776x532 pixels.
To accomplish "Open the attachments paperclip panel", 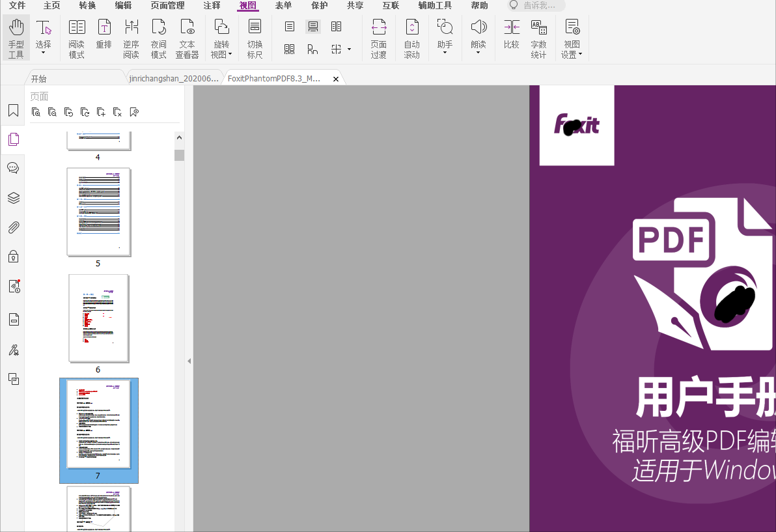I will (x=14, y=227).
